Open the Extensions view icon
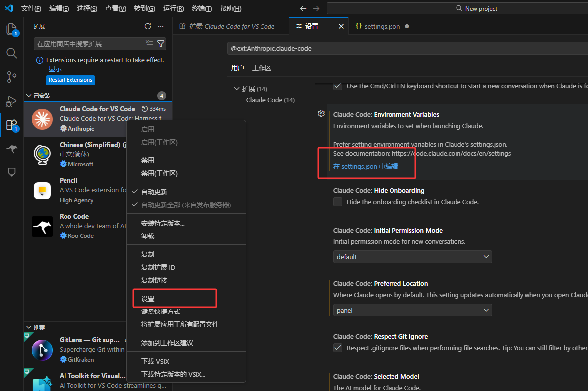Image resolution: width=588 pixels, height=391 pixels. coord(11,125)
